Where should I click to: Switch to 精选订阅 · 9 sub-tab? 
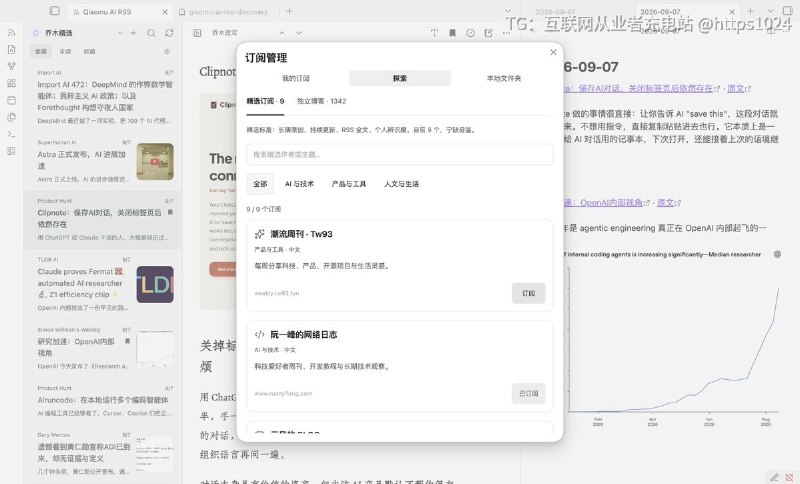tap(265, 101)
